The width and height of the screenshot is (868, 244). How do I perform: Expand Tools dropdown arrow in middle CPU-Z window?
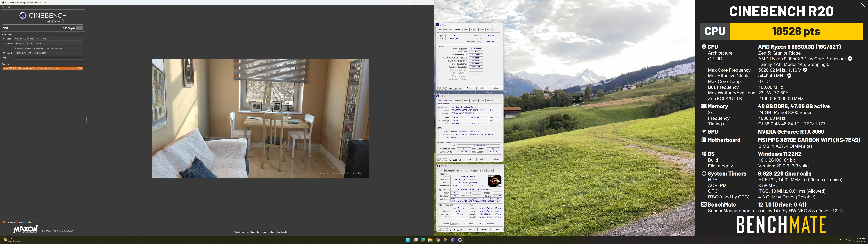tap(475, 159)
